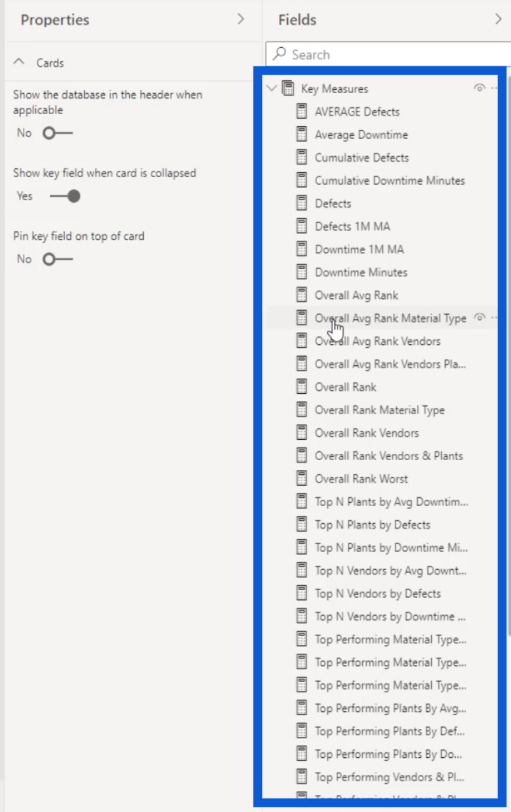Hide the Key Measures table using eye icon
The height and width of the screenshot is (812, 511).
tap(480, 89)
